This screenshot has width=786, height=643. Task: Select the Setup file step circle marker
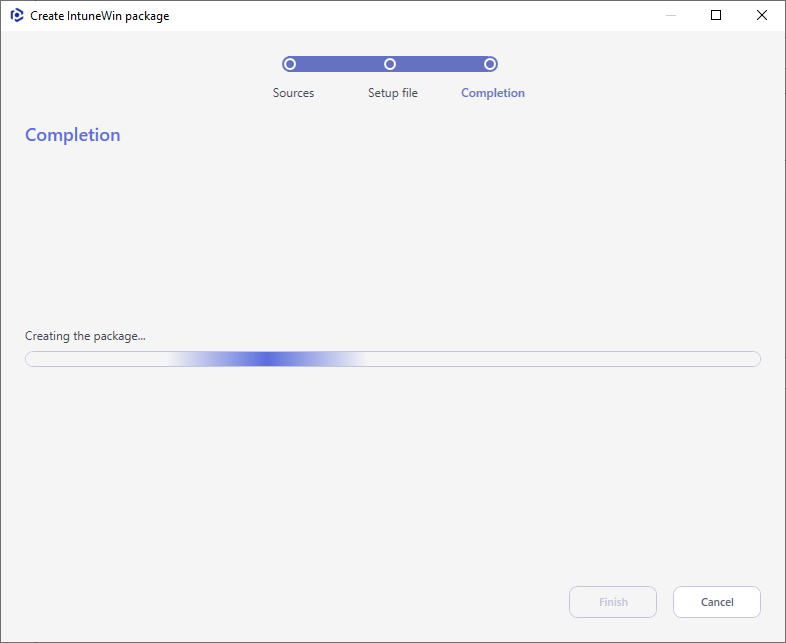point(390,64)
